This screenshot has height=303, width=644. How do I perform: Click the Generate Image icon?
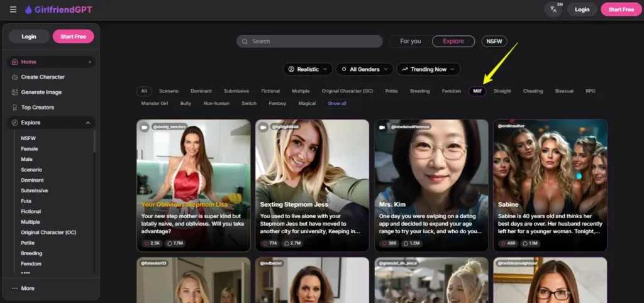[15, 92]
